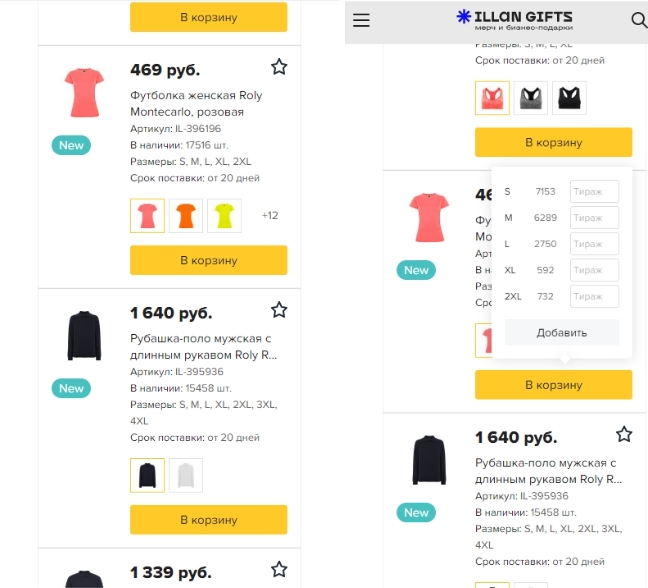Select the yellow t-shirt color variant

(x=224, y=216)
